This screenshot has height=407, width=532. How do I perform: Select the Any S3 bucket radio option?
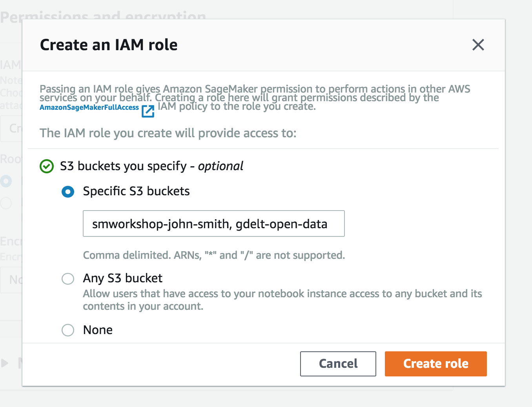68,279
